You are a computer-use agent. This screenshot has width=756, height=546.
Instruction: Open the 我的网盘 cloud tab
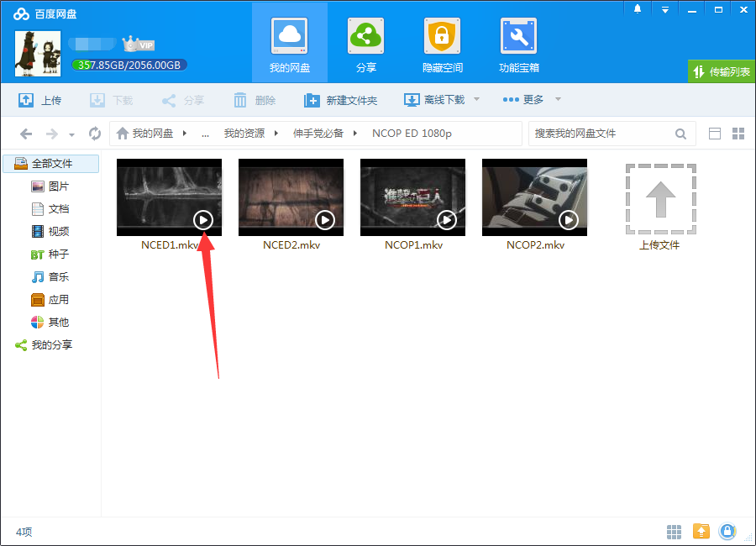[289, 45]
